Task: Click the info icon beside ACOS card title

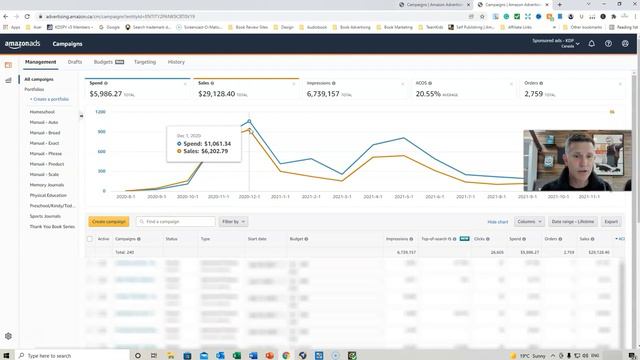Action: [x=430, y=83]
